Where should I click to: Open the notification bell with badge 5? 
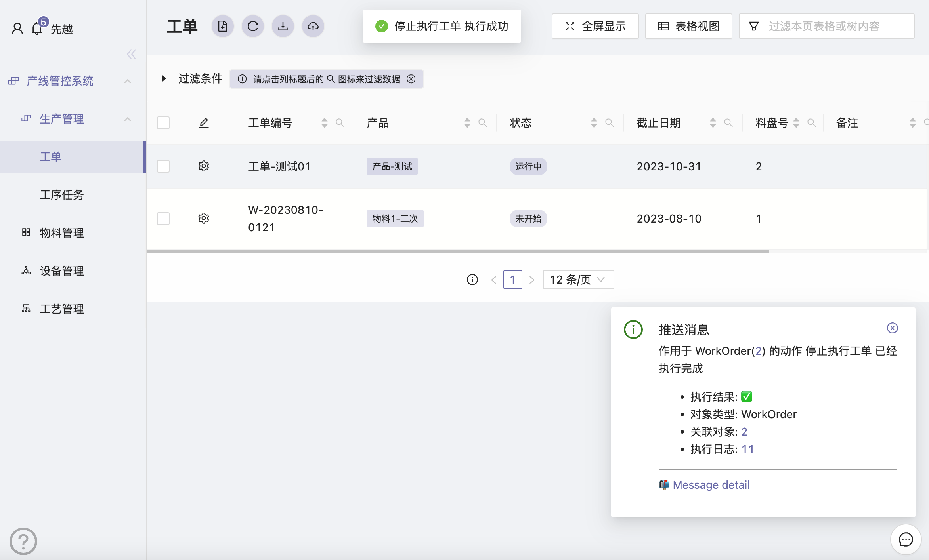(37, 28)
